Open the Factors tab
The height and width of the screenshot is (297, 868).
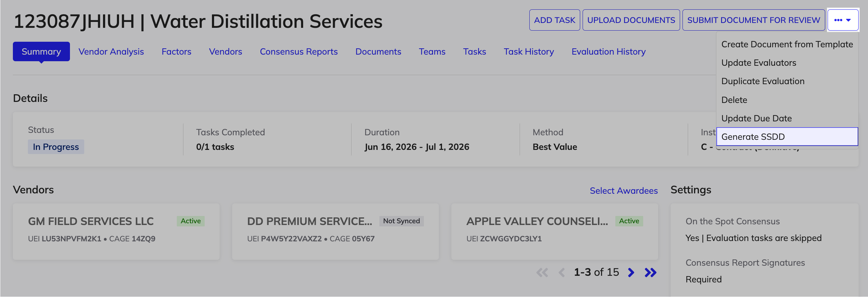(x=176, y=51)
